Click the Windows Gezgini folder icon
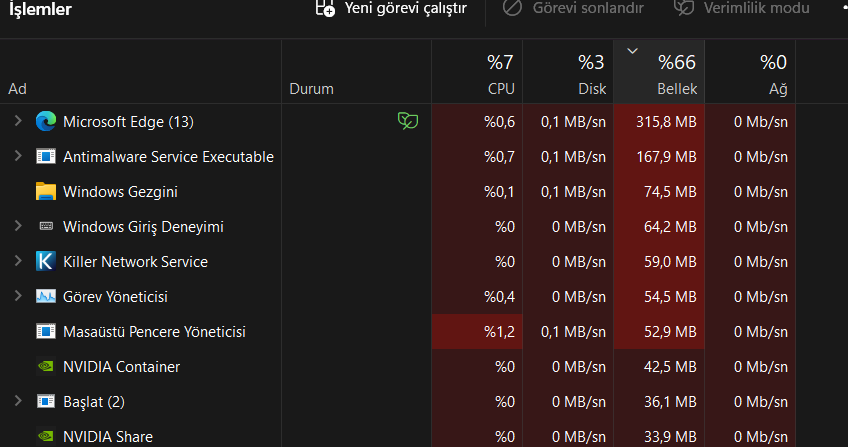This screenshot has height=447, width=848. (x=46, y=192)
